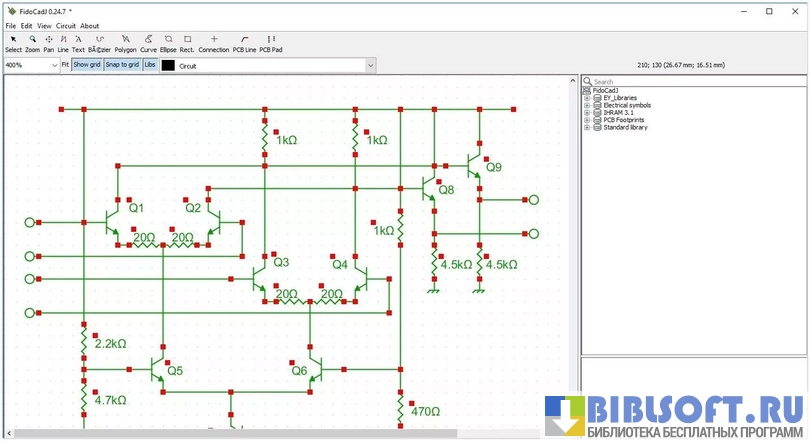Select the arrow Select tool
Viewport: 810px width, 441px height.
pos(13,43)
